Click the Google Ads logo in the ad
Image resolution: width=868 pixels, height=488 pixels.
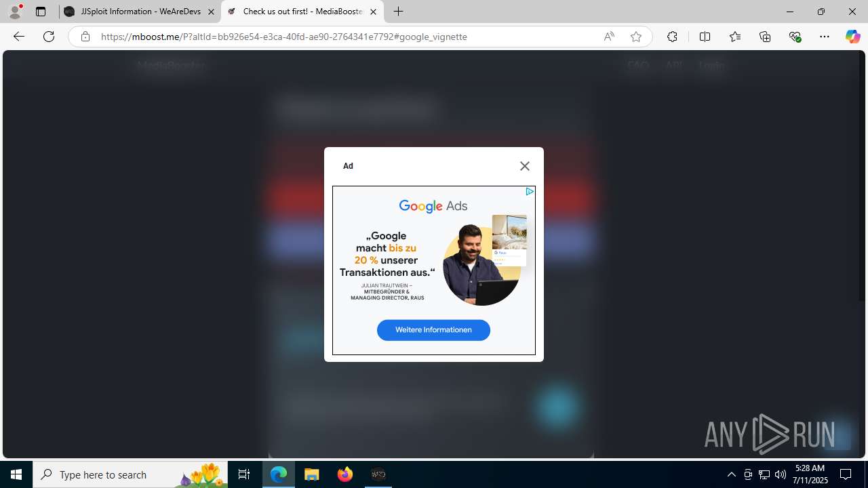pyautogui.click(x=433, y=206)
